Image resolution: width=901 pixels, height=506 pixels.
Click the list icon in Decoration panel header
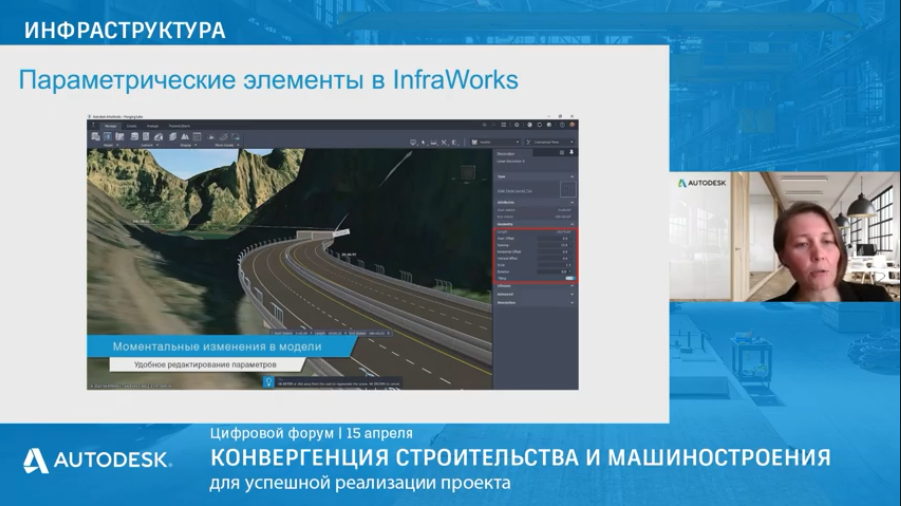click(562, 152)
